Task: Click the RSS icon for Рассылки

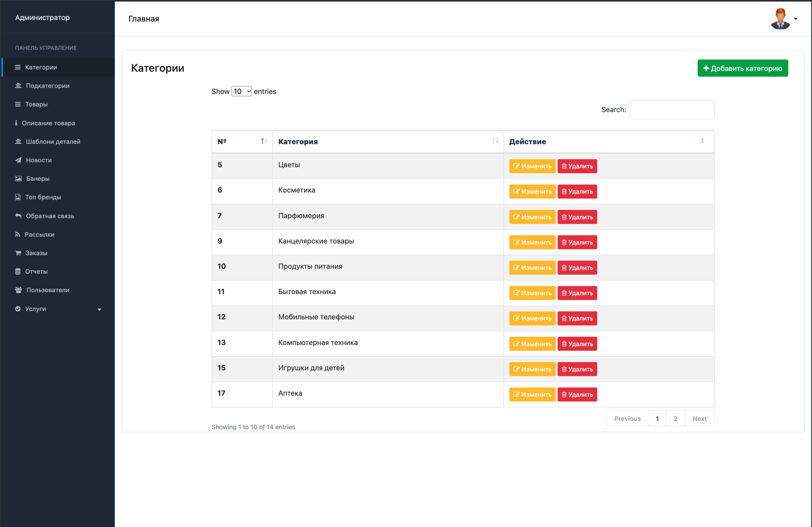Action: (x=17, y=234)
